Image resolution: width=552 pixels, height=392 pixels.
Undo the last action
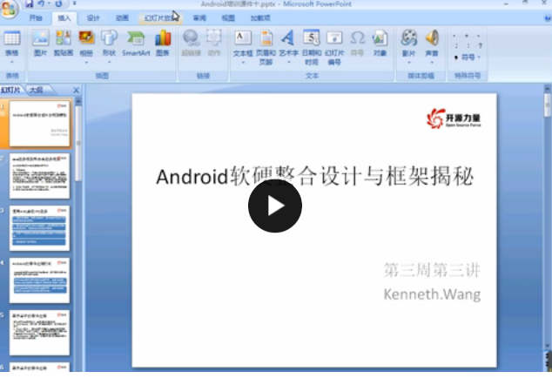pyautogui.click(x=42, y=3)
